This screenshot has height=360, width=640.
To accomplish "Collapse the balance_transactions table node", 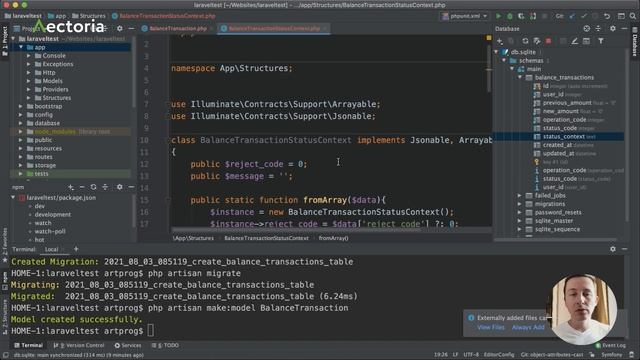I will [x=520, y=77].
